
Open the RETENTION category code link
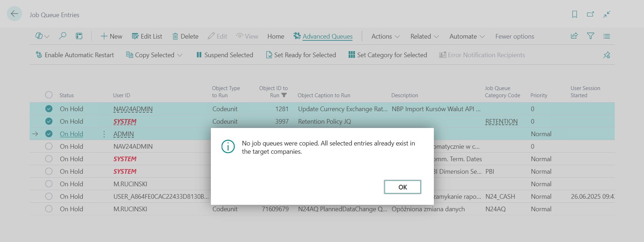501,121
